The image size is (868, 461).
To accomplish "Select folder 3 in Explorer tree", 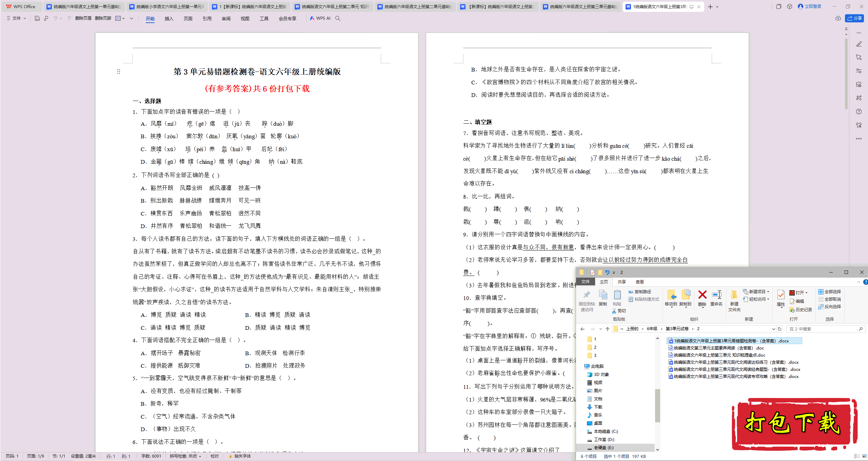I will coord(592,356).
